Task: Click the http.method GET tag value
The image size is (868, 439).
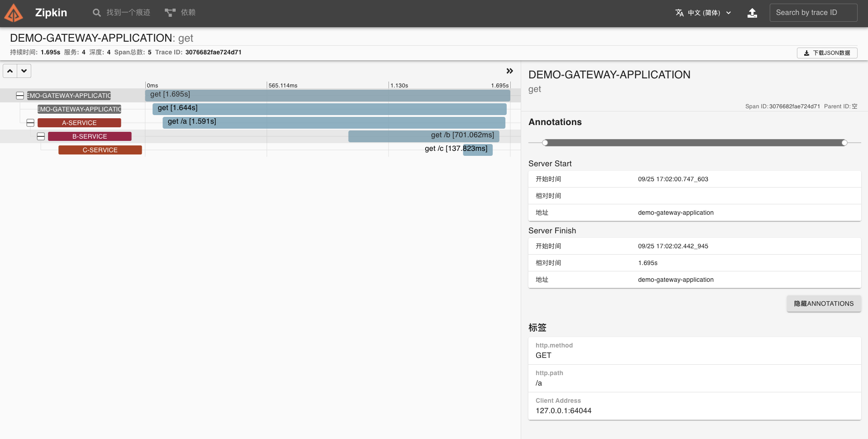Action: [x=543, y=356]
